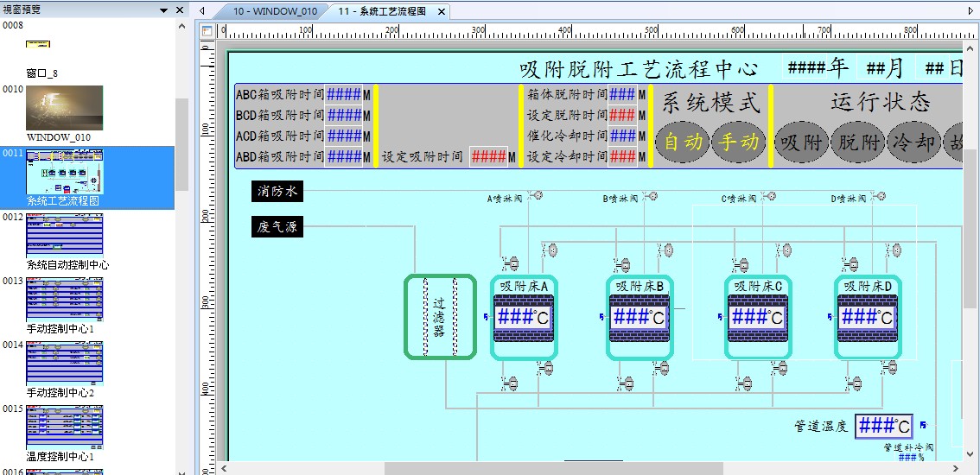Close the 11 - 系统工艺流程图 tab
The image size is (980, 475).
pos(441,12)
